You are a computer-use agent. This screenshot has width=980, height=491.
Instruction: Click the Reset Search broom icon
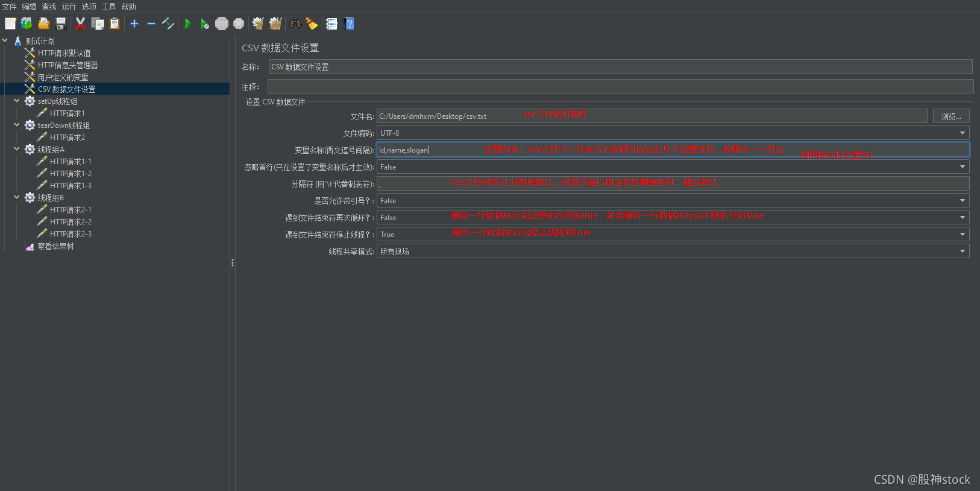pyautogui.click(x=312, y=24)
